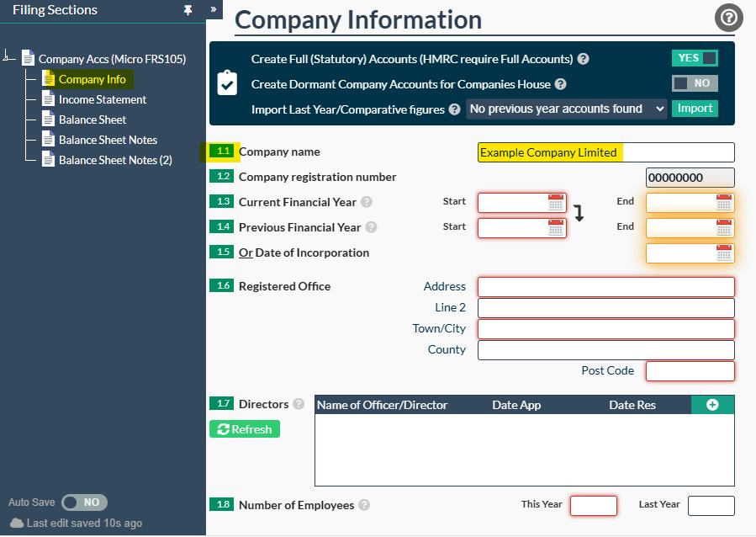Viewport: 756px width, 537px height.
Task: Click the Address Line 2 field
Action: [606, 308]
